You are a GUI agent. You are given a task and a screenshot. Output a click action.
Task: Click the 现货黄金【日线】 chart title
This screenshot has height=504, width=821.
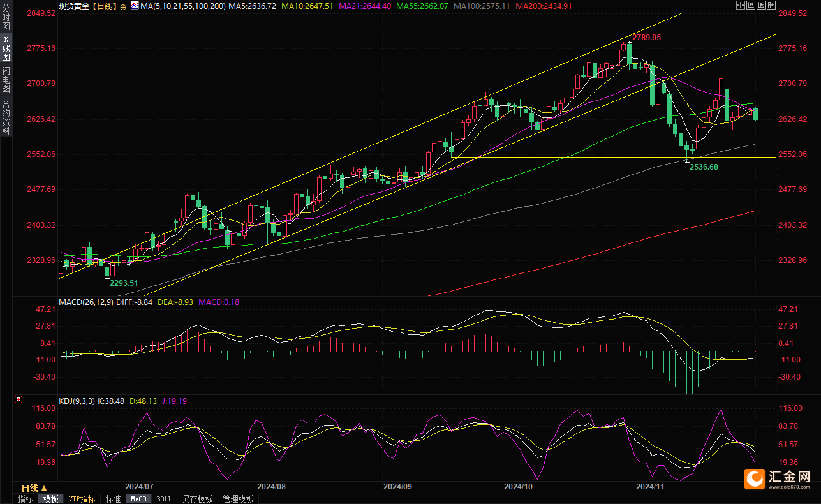(x=87, y=6)
